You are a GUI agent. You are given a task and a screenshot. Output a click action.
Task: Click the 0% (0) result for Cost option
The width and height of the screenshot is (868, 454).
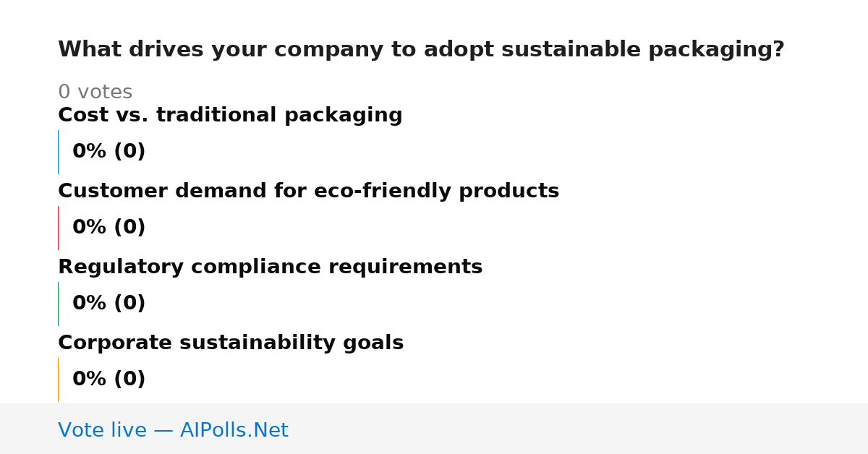tap(109, 152)
